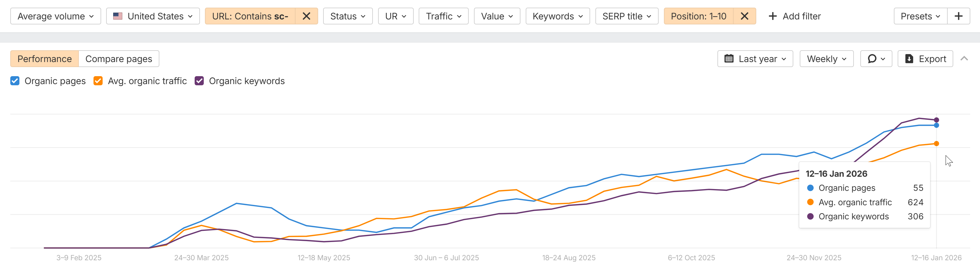Open the Traffic filter

pyautogui.click(x=443, y=16)
